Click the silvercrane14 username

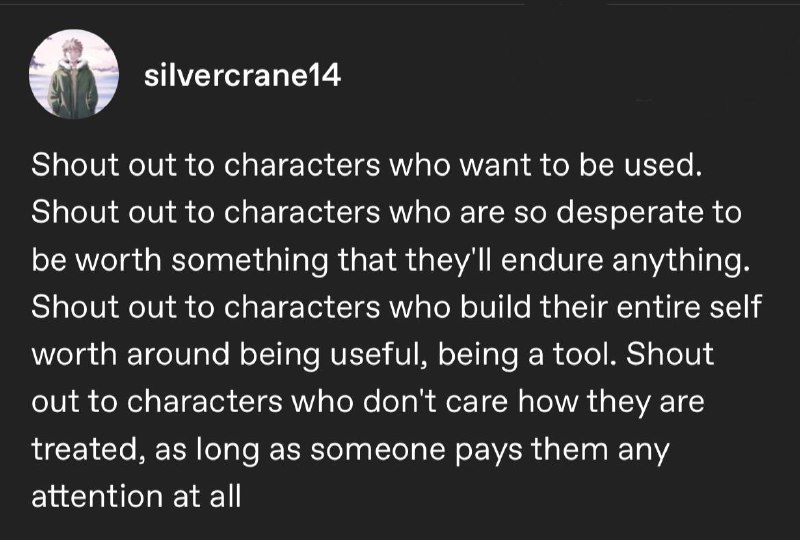coord(242,76)
